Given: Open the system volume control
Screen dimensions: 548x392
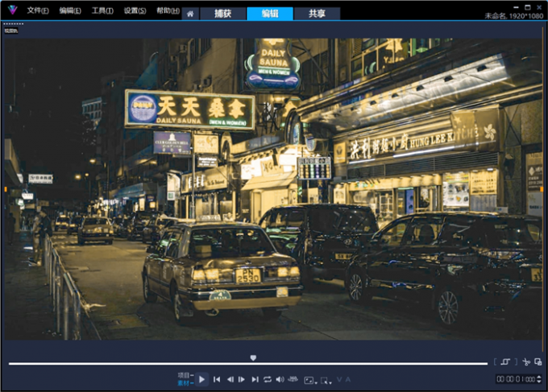Looking at the screenshot, I should coord(280,379).
